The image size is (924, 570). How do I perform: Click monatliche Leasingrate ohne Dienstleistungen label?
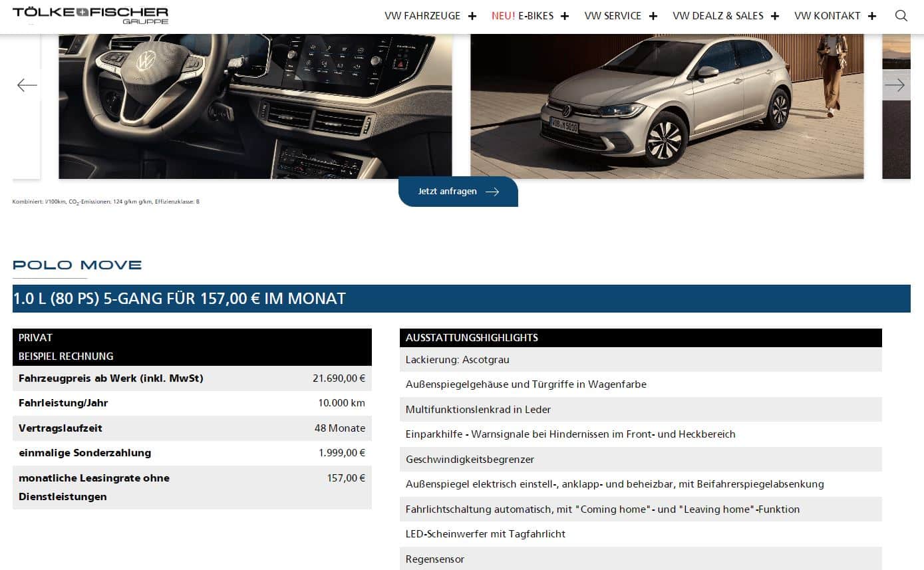coord(94,488)
